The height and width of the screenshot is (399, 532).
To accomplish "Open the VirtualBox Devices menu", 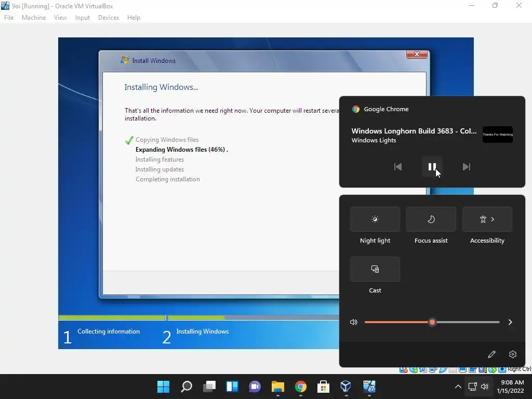I will click(109, 18).
